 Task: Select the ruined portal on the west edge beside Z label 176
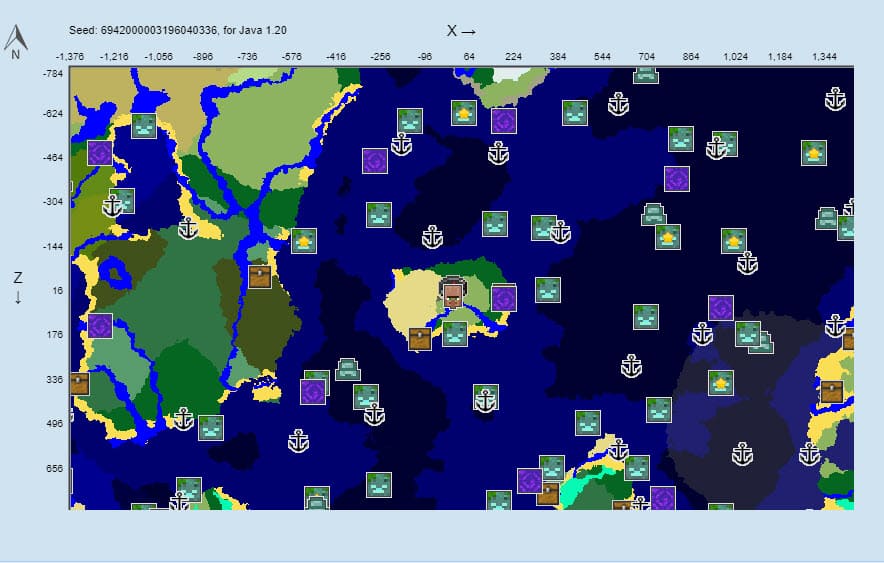coord(100,326)
